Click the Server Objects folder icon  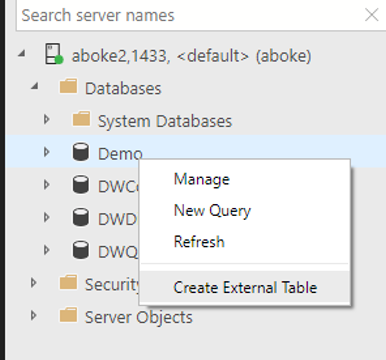68,315
